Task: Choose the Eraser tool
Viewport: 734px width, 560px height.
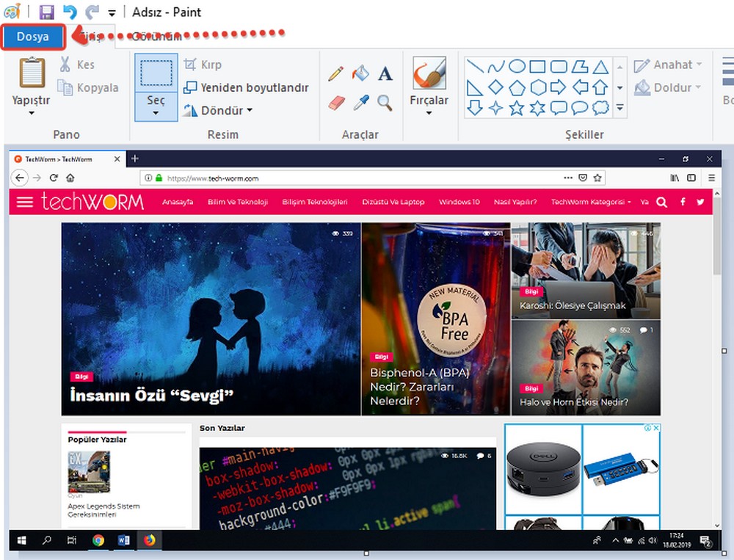Action: [336, 102]
